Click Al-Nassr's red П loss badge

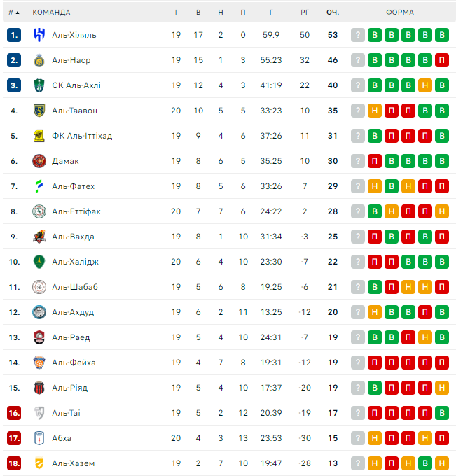pyautogui.click(x=441, y=60)
